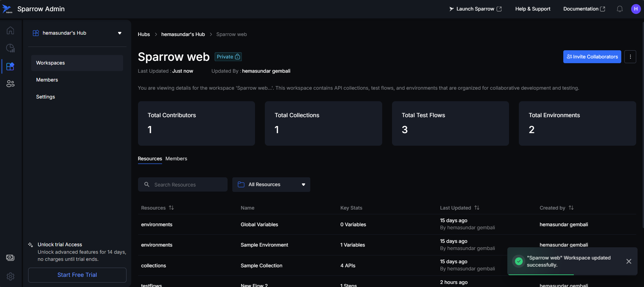
Task: Click the Invite Collaborators button
Action: click(592, 57)
